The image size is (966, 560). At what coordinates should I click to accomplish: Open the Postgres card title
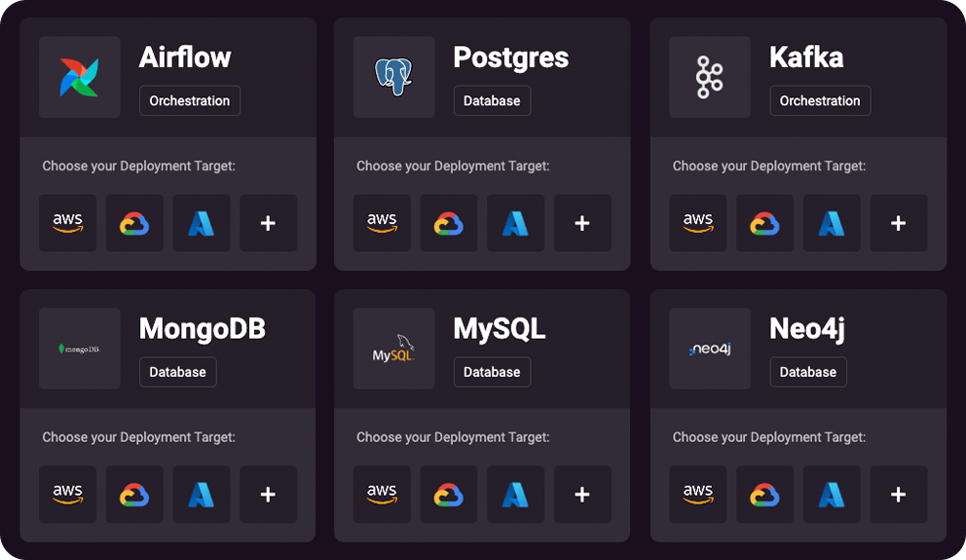510,58
